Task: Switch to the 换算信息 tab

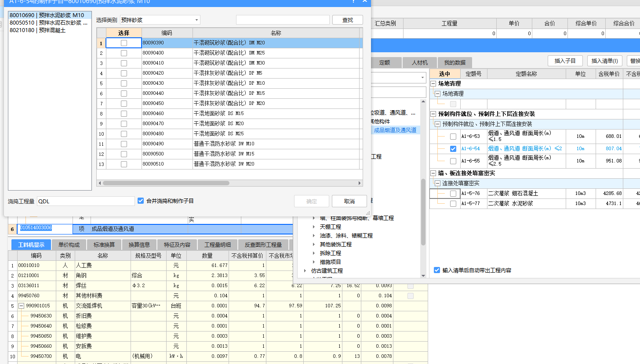Action: click(x=139, y=245)
